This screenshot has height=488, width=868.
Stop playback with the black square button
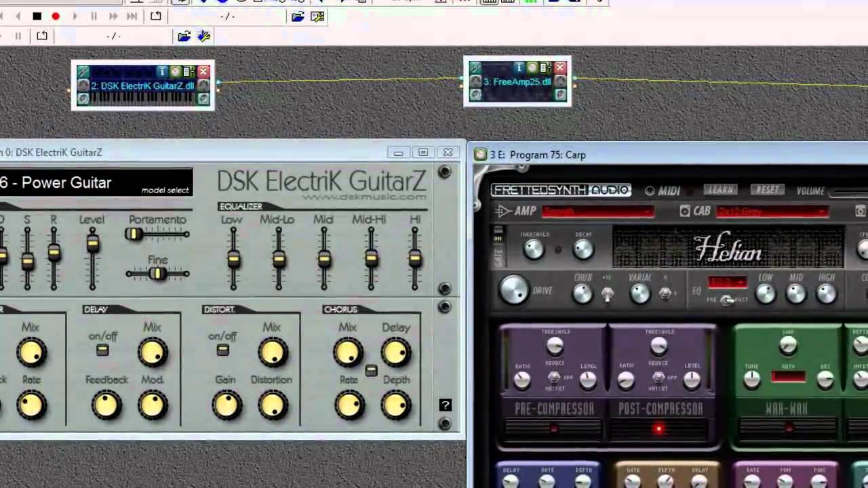tap(37, 16)
